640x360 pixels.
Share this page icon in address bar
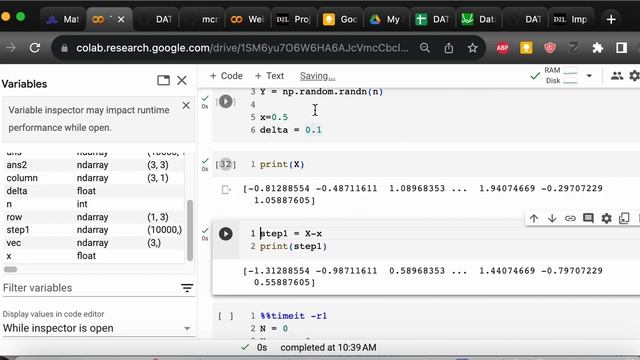tap(449, 48)
